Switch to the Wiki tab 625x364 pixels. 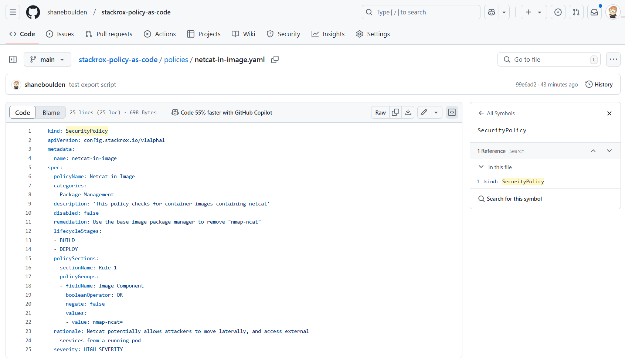tap(244, 34)
